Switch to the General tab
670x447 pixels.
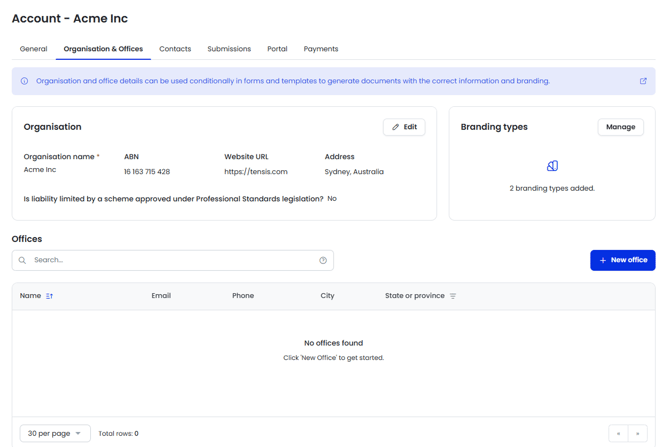tap(33, 49)
